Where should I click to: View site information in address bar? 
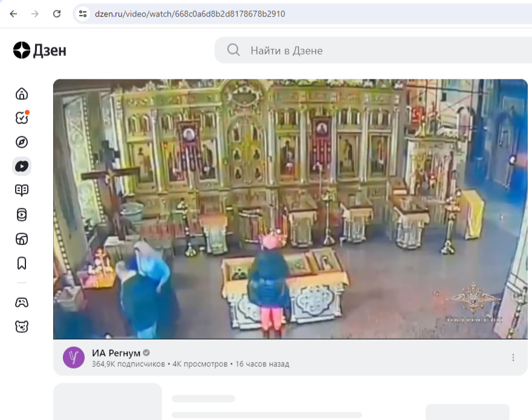[x=83, y=14]
